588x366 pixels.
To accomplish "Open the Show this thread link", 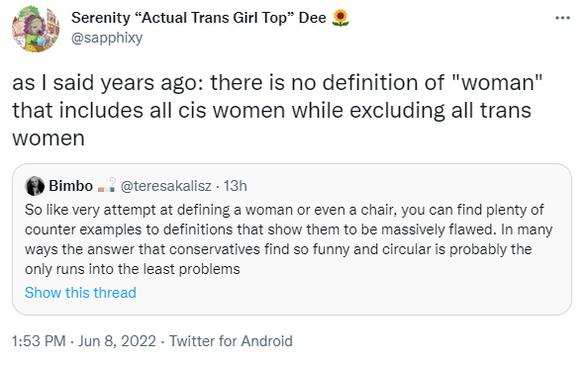I will [80, 293].
